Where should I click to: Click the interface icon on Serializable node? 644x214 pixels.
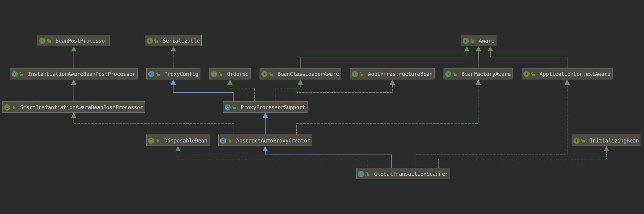(x=149, y=41)
